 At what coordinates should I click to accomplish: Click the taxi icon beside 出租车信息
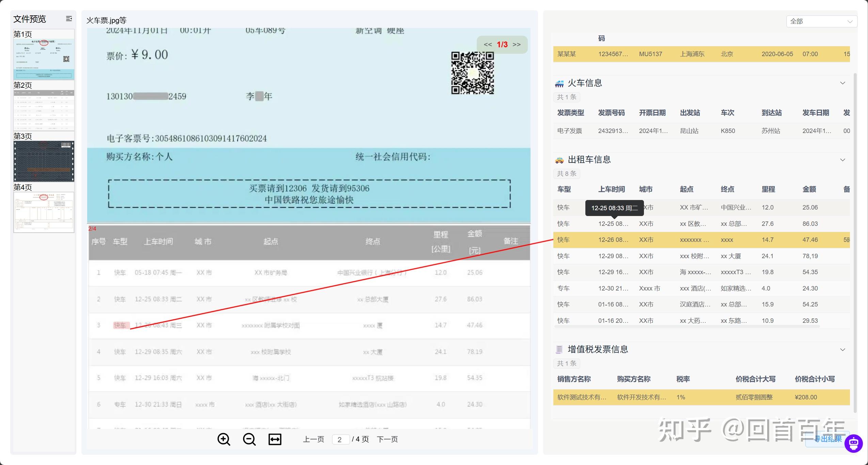(560, 160)
